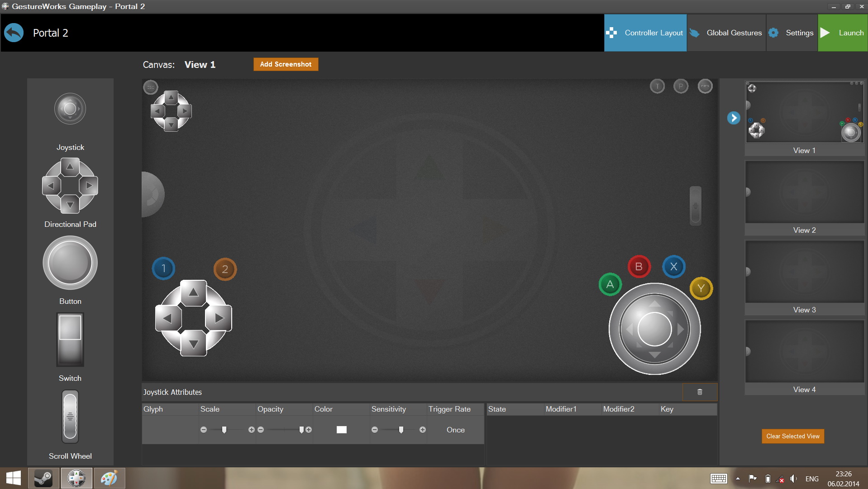The height and width of the screenshot is (489, 868).
Task: Switch to the Global Gestures tab
Action: (726, 33)
